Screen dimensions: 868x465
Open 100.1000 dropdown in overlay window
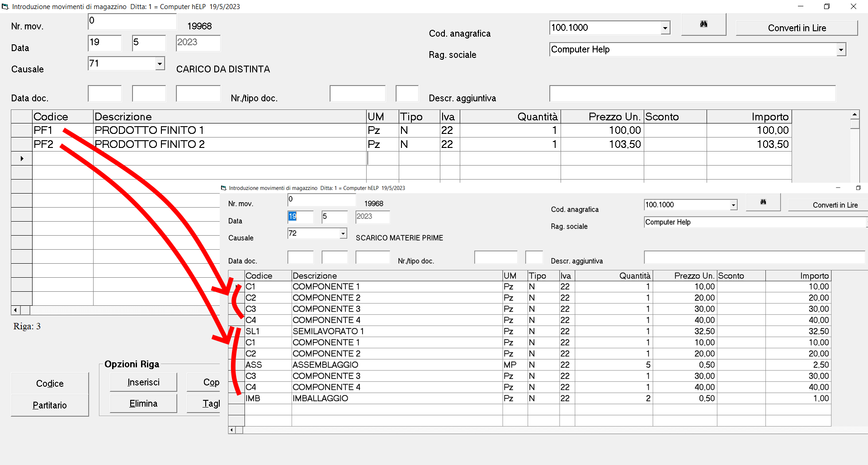click(733, 205)
